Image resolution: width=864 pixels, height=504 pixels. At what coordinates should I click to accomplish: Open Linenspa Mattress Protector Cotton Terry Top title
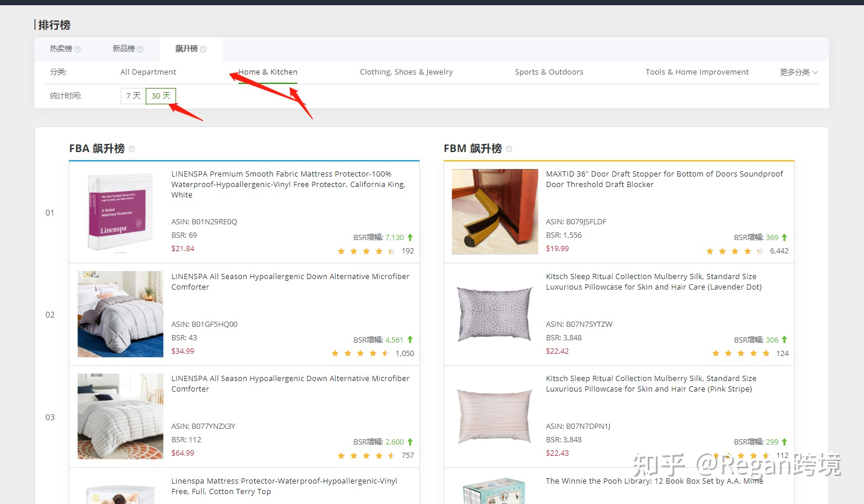284,487
